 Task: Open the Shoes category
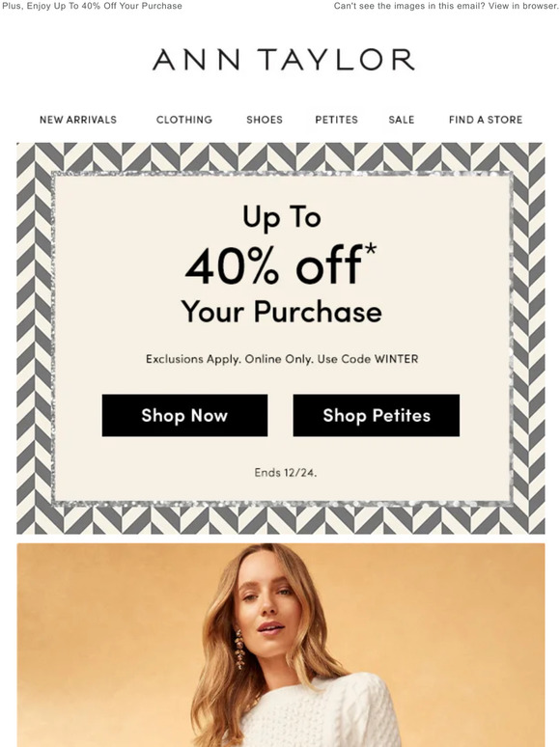265,120
